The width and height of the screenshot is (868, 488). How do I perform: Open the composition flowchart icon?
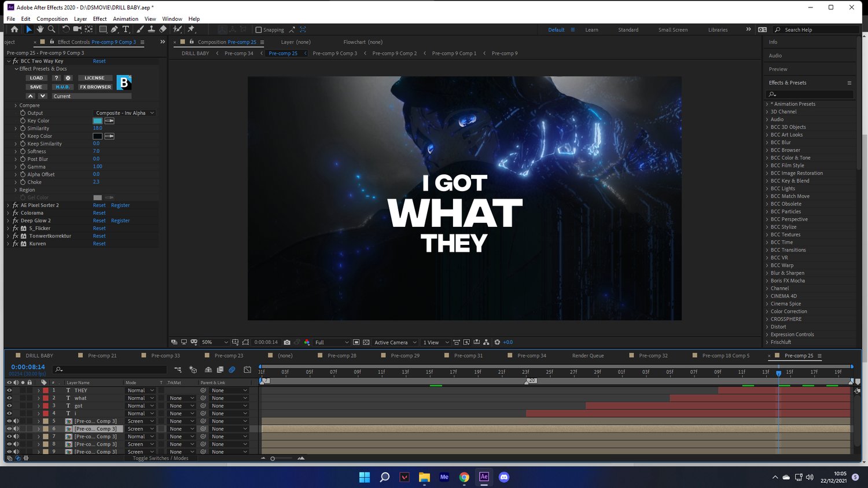pyautogui.click(x=486, y=342)
